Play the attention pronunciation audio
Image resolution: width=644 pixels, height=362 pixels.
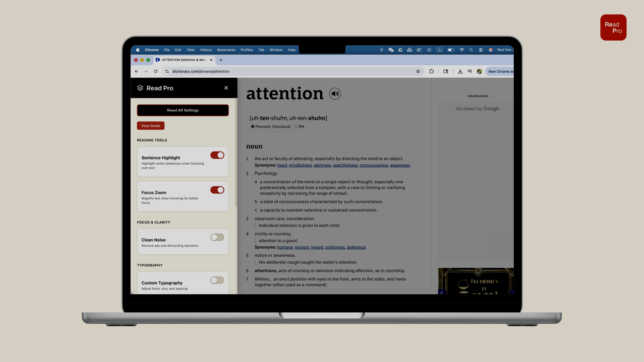click(x=335, y=94)
